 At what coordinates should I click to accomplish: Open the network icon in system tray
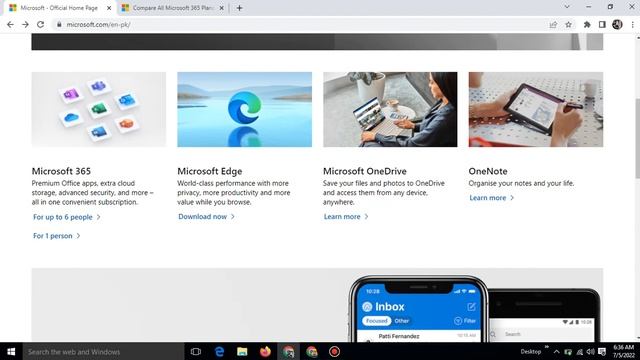(x=579, y=351)
